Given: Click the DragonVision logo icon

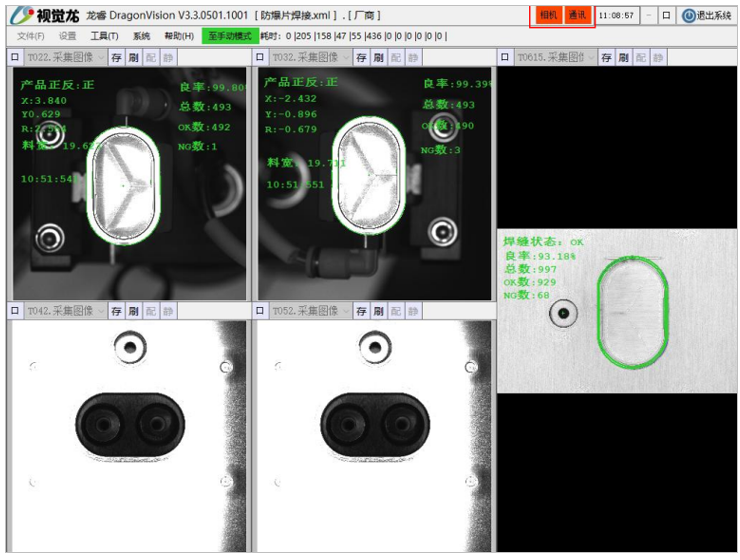Looking at the screenshot, I should coord(21,16).
